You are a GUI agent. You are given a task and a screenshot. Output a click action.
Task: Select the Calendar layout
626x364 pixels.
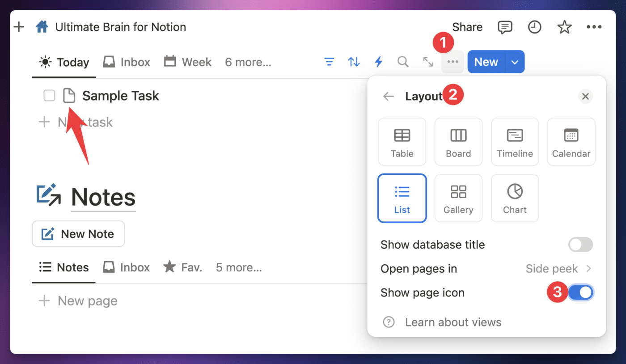571,142
